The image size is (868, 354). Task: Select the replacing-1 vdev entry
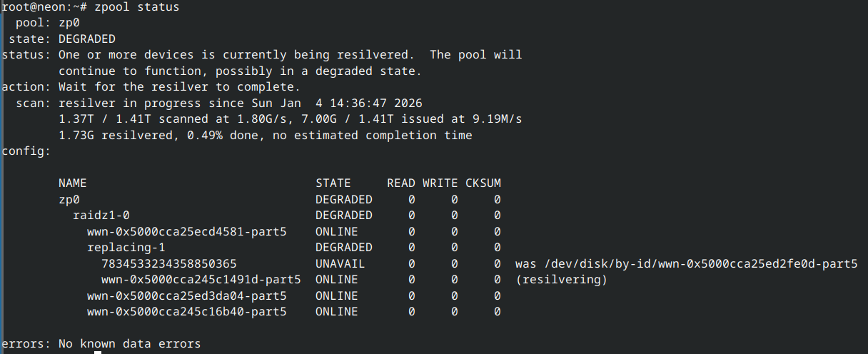pyautogui.click(x=126, y=248)
